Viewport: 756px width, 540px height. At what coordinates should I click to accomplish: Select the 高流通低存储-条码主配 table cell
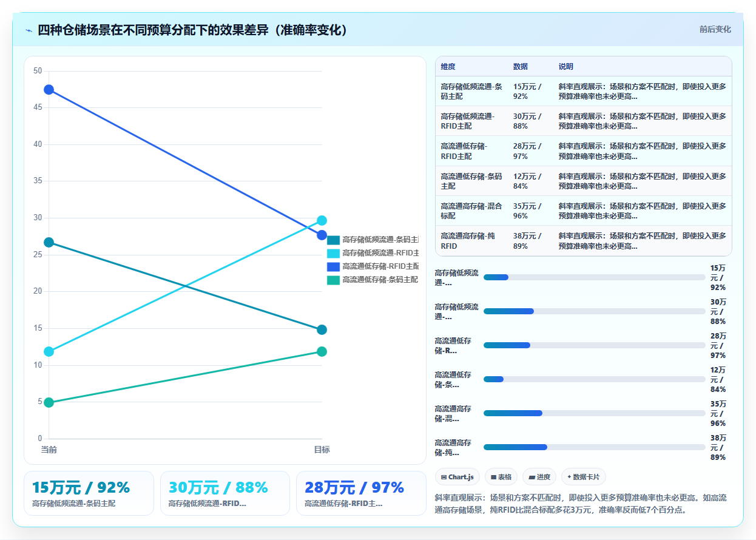click(x=471, y=181)
